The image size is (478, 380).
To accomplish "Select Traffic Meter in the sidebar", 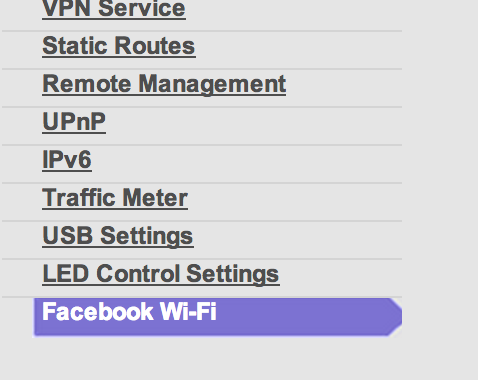I will pos(115,198).
